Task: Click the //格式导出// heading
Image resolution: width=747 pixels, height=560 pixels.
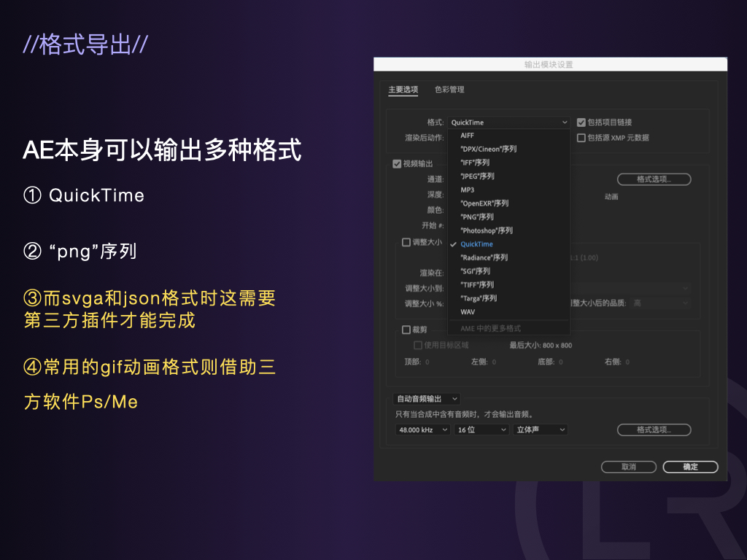Action: (85, 44)
